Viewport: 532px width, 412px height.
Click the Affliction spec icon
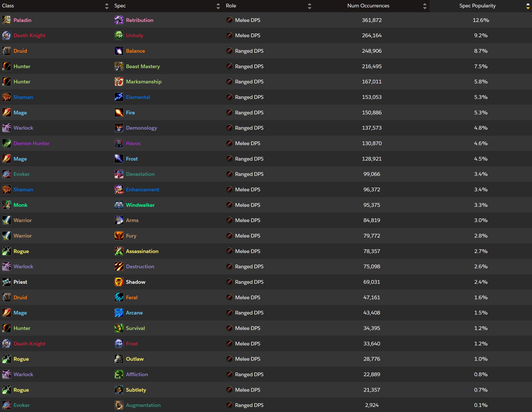coord(119,374)
